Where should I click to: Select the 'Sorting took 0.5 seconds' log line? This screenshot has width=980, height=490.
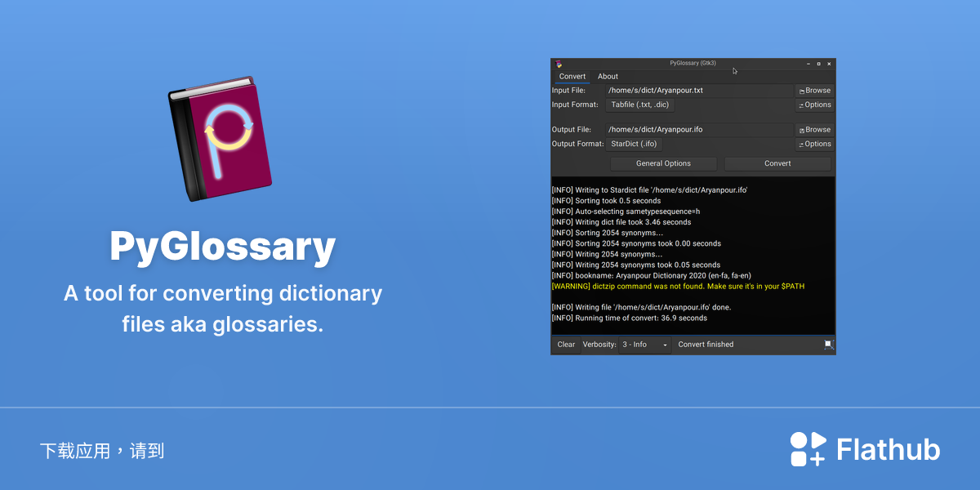606,201
